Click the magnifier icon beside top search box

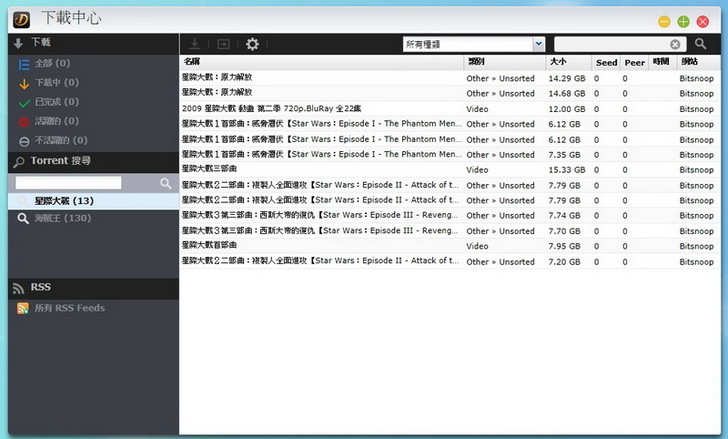pos(701,44)
